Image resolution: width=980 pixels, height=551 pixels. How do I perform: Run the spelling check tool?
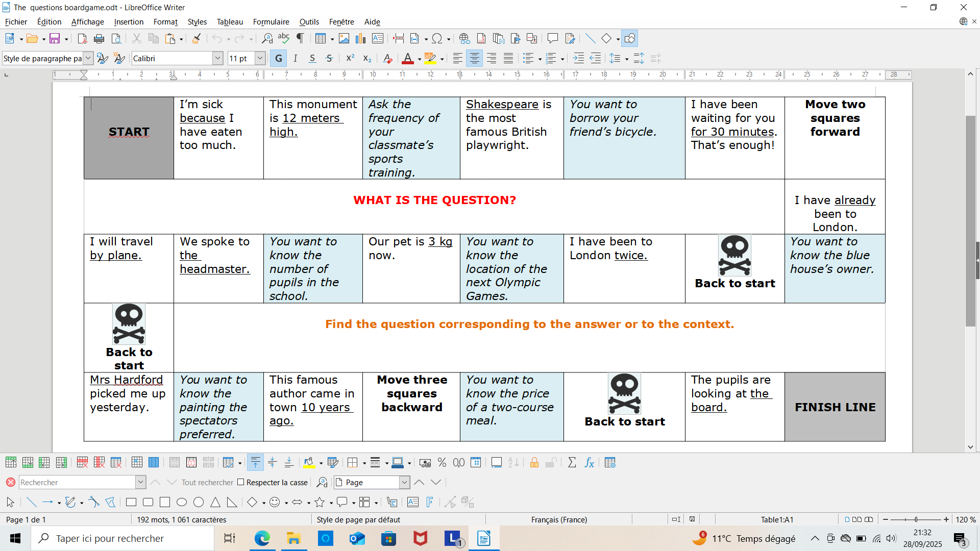point(284,38)
